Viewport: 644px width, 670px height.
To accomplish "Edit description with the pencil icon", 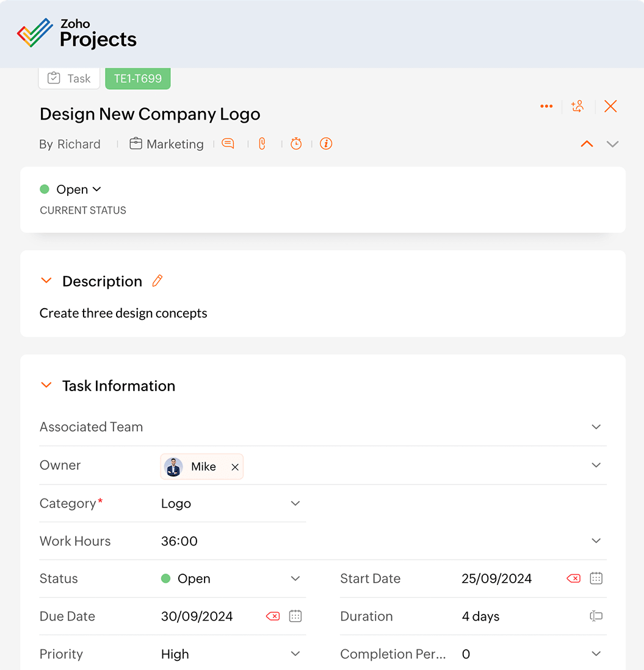I will click(157, 281).
